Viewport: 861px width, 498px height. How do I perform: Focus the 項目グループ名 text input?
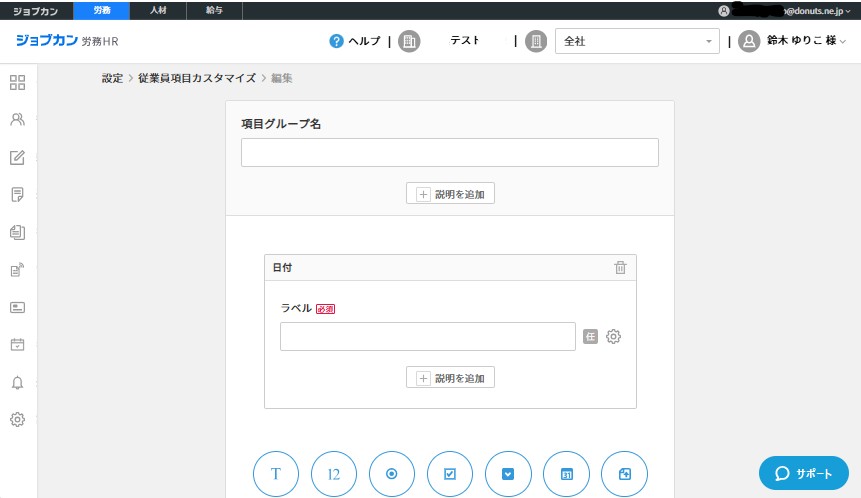pyautogui.click(x=449, y=152)
